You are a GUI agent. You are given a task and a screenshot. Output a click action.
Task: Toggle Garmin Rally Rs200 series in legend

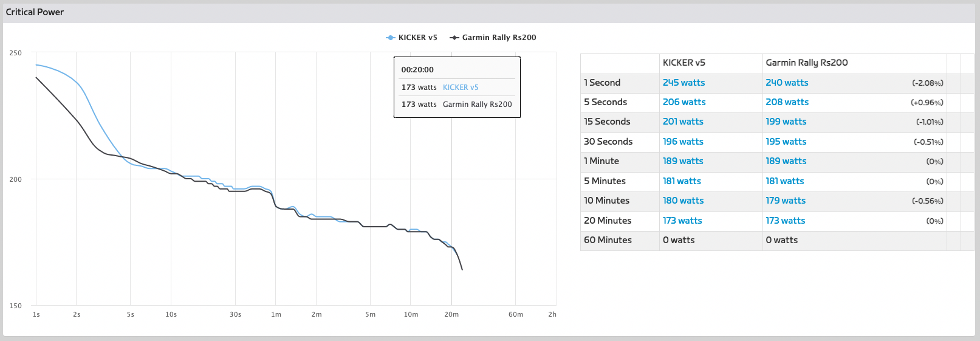coord(499,38)
